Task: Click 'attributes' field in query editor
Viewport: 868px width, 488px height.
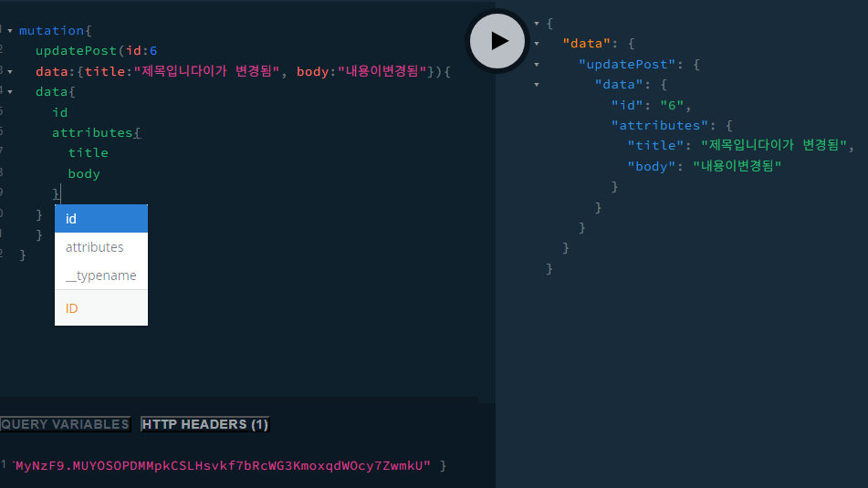Action: point(92,133)
